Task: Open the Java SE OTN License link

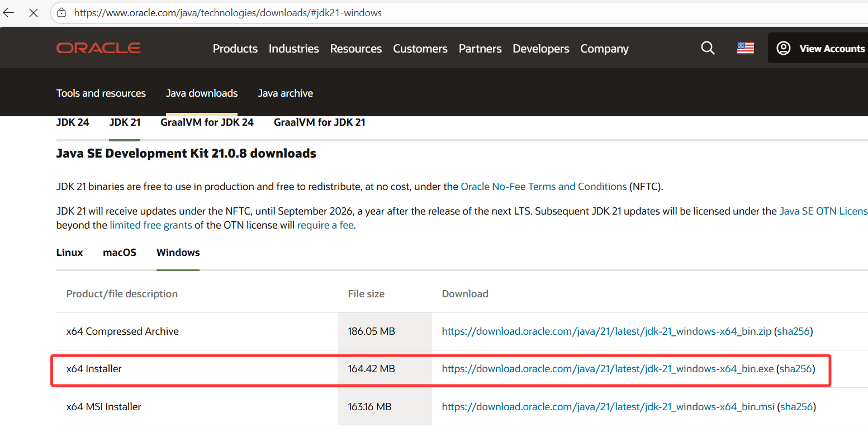Action: (823, 211)
